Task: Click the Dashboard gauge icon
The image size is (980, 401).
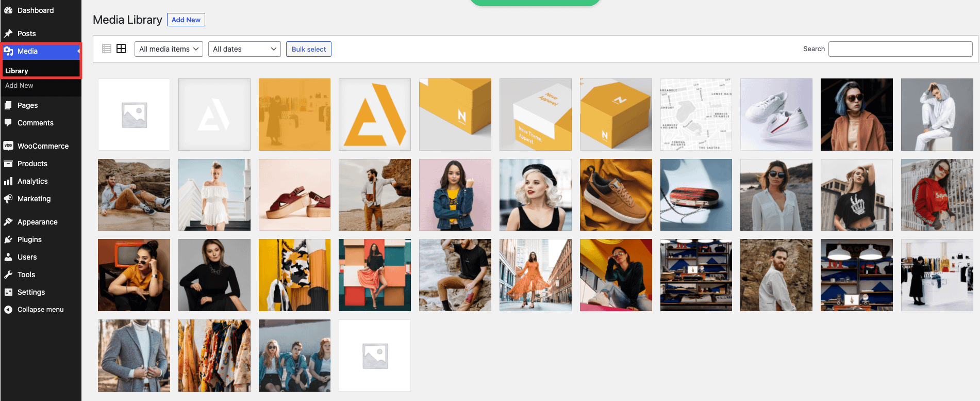Action: [x=8, y=10]
